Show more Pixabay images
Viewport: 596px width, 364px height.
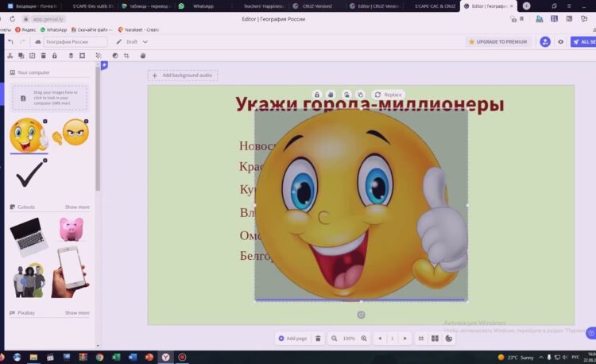[x=77, y=313]
